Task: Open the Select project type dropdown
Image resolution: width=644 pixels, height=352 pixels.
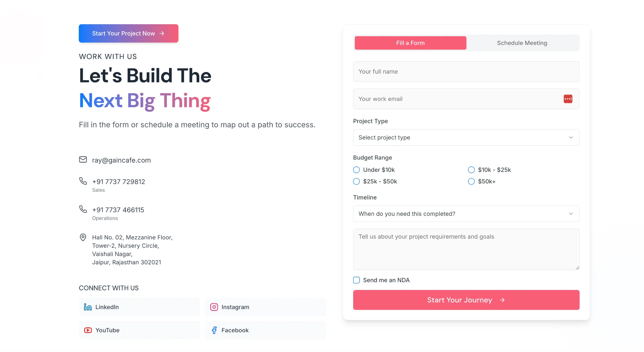Action: (x=466, y=137)
